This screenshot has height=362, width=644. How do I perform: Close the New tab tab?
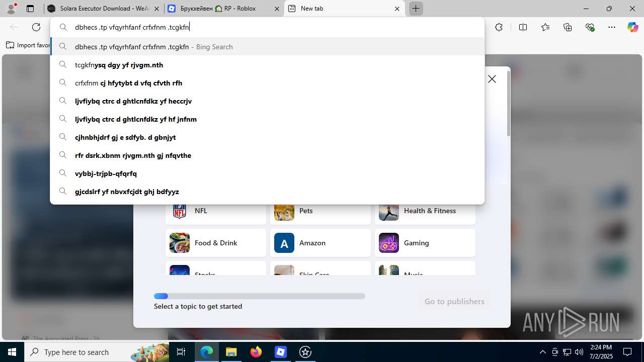point(397,9)
